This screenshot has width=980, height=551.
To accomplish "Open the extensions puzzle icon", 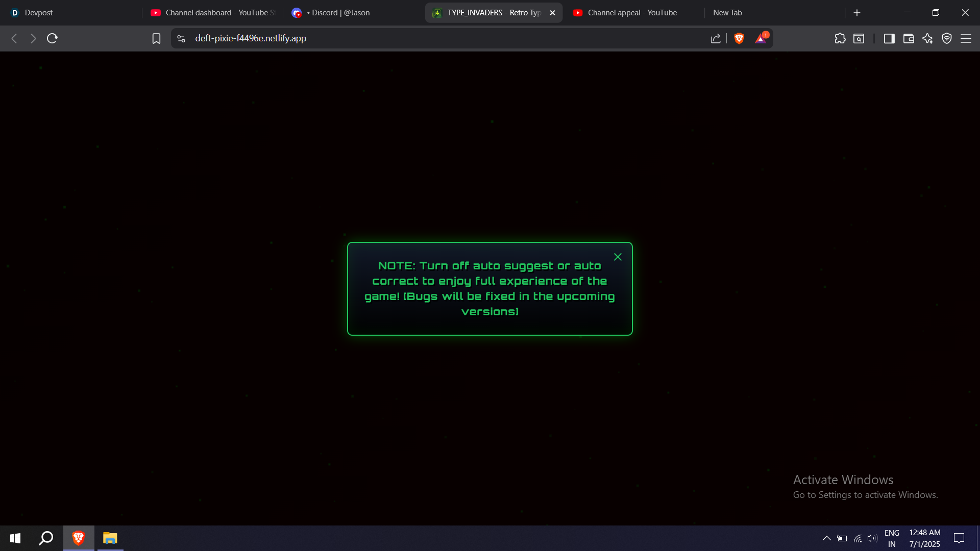I will coord(840,38).
